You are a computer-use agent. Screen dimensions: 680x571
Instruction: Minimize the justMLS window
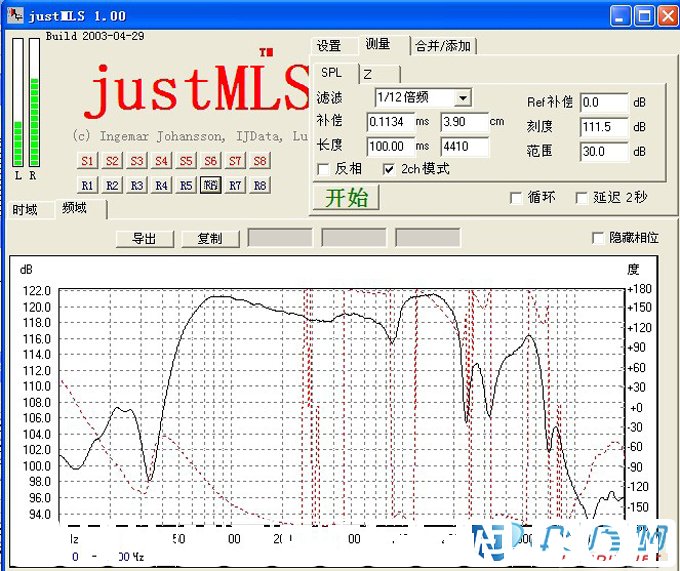[x=620, y=16]
